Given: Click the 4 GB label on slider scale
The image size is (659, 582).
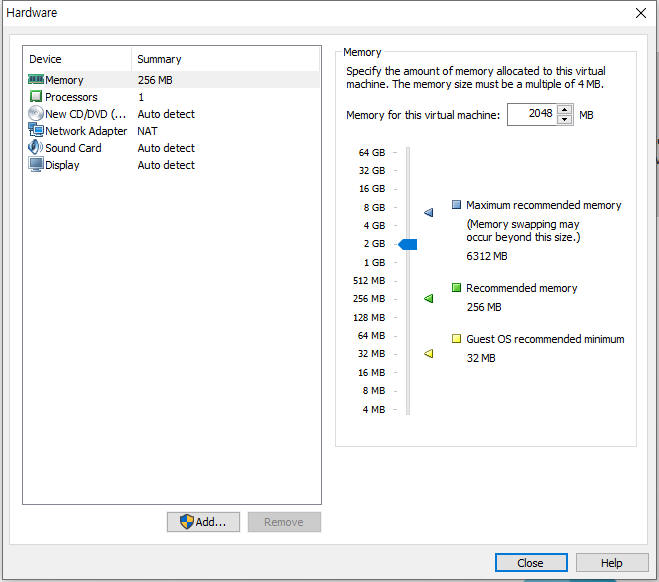Looking at the screenshot, I should click(374, 226).
